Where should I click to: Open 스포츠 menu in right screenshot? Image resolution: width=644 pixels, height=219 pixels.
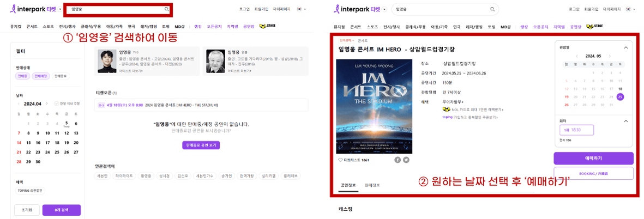click(372, 26)
